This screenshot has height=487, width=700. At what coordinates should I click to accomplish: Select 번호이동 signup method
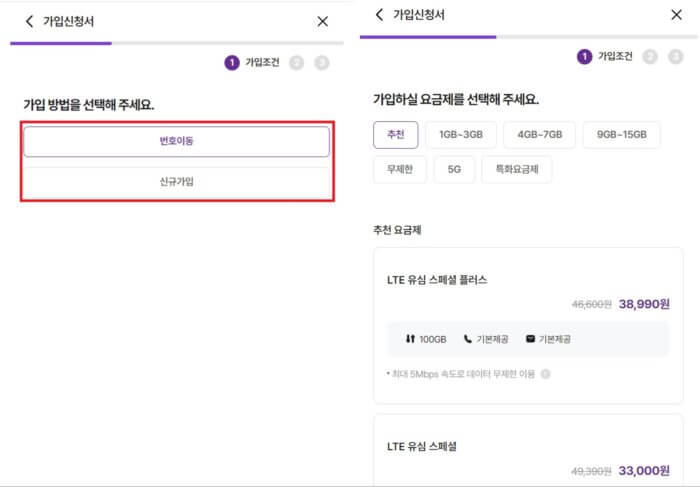pos(177,141)
